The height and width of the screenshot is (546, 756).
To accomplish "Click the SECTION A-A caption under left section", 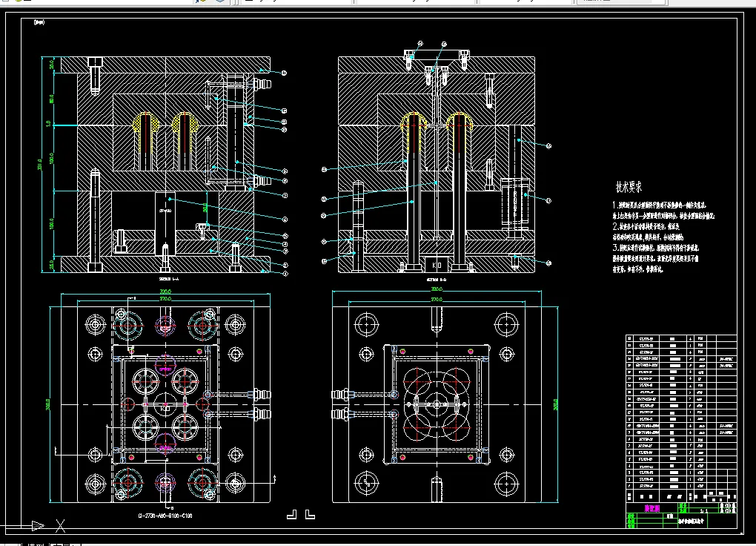I will [169, 278].
